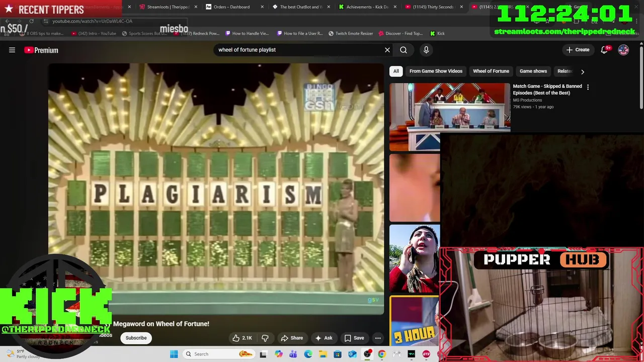Open Microsoft Teams taskbar icon

coord(293,354)
